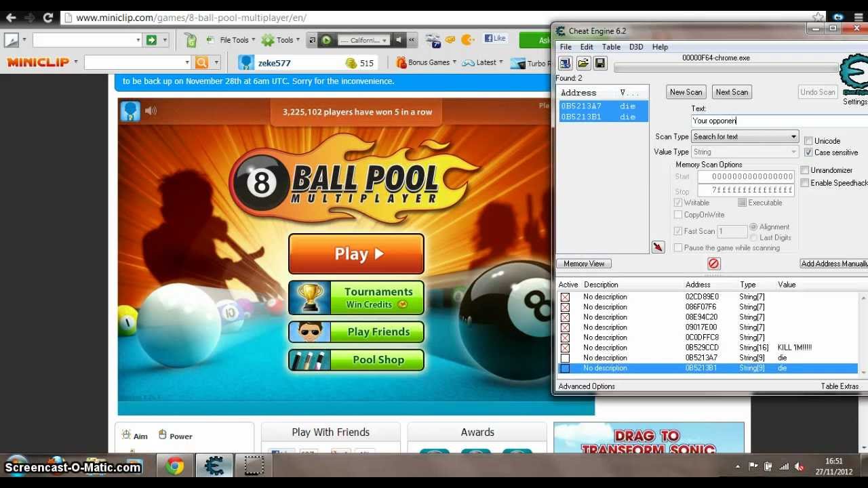
Task: Toggle the Unrandomizer checkbox
Action: [805, 170]
